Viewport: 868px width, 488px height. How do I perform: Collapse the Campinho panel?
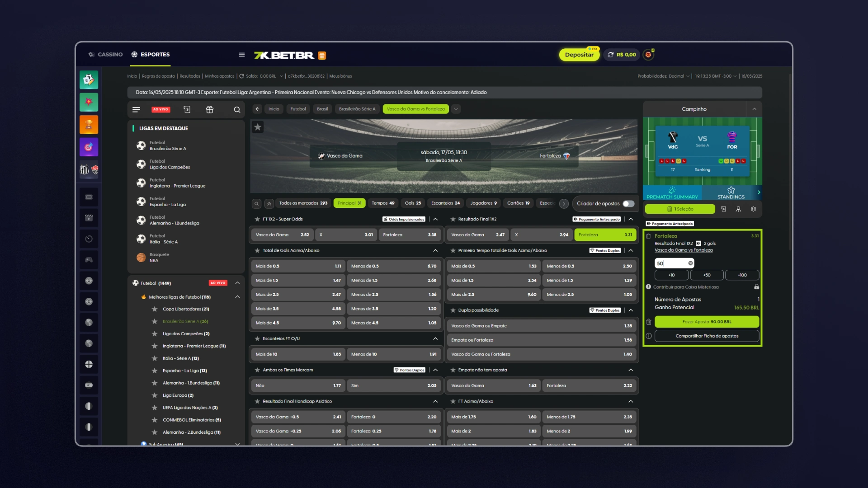(754, 109)
